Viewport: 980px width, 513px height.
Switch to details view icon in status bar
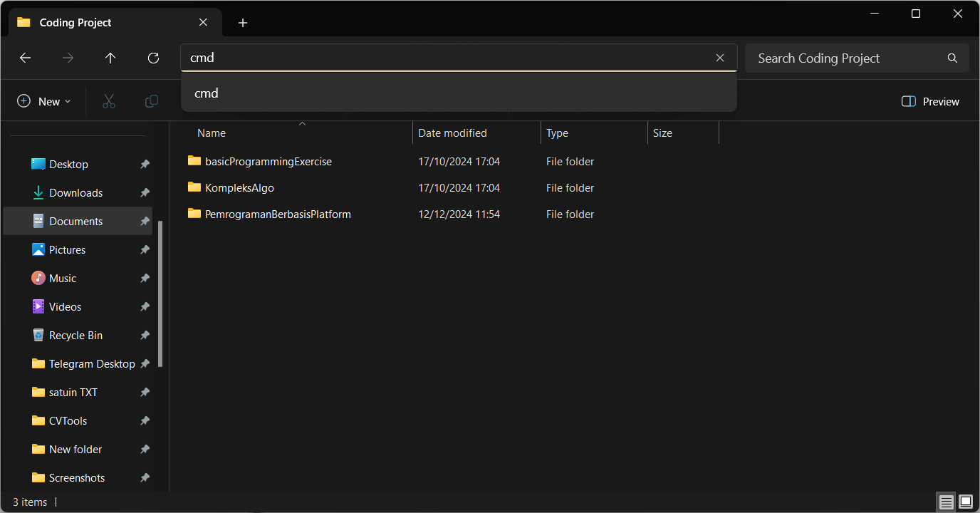[946, 502]
